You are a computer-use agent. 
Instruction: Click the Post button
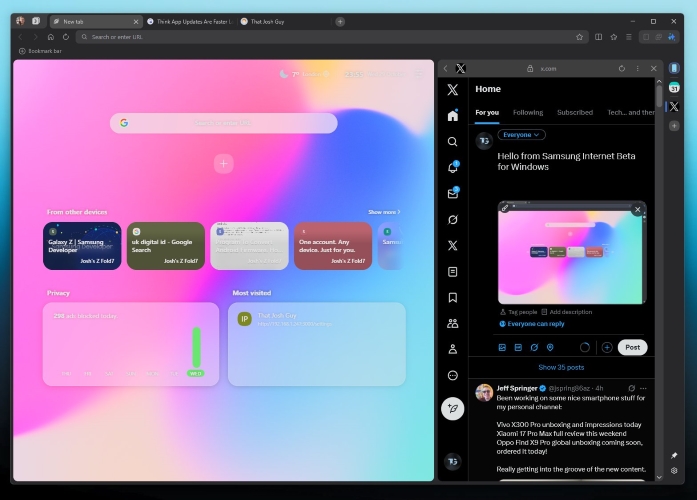click(x=633, y=348)
